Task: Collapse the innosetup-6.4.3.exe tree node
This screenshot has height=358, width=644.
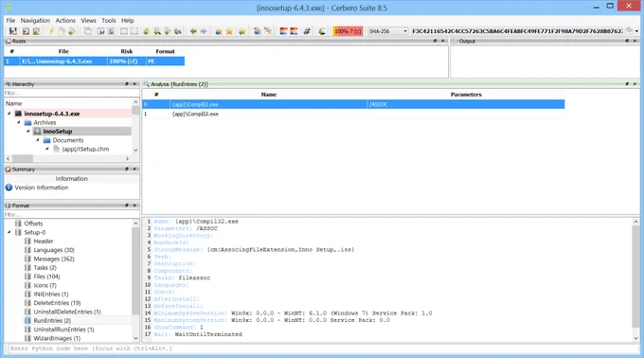Action: click(x=9, y=114)
